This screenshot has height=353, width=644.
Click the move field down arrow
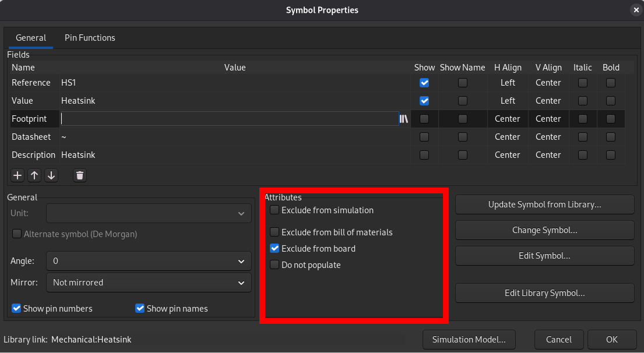click(x=51, y=175)
